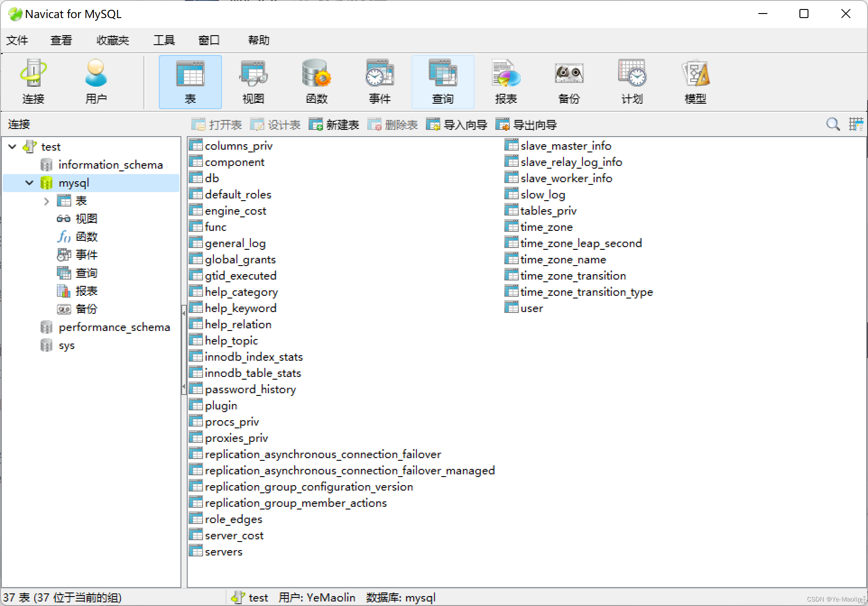The height and width of the screenshot is (606, 868).
Task: Toggle the 查询 query view button
Action: click(x=443, y=81)
